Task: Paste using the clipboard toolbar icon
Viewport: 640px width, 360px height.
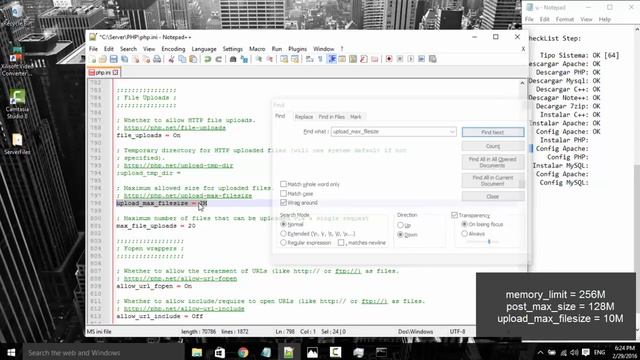Action: (193, 60)
